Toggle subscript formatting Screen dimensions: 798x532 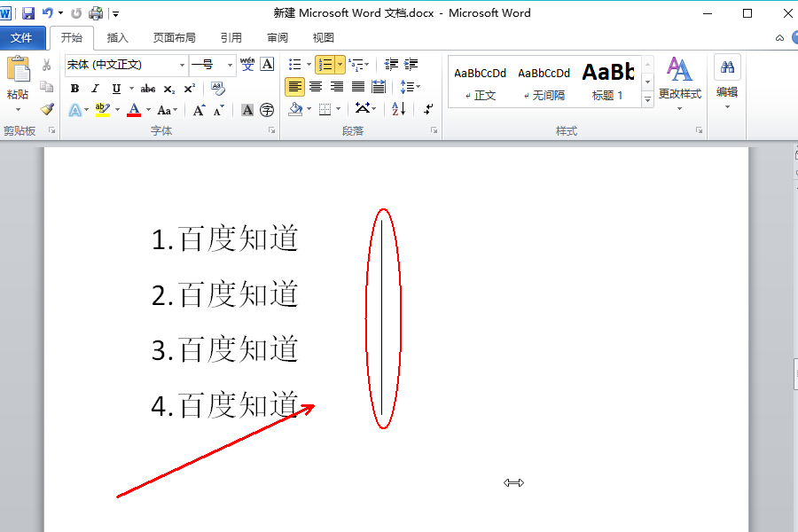tap(169, 89)
